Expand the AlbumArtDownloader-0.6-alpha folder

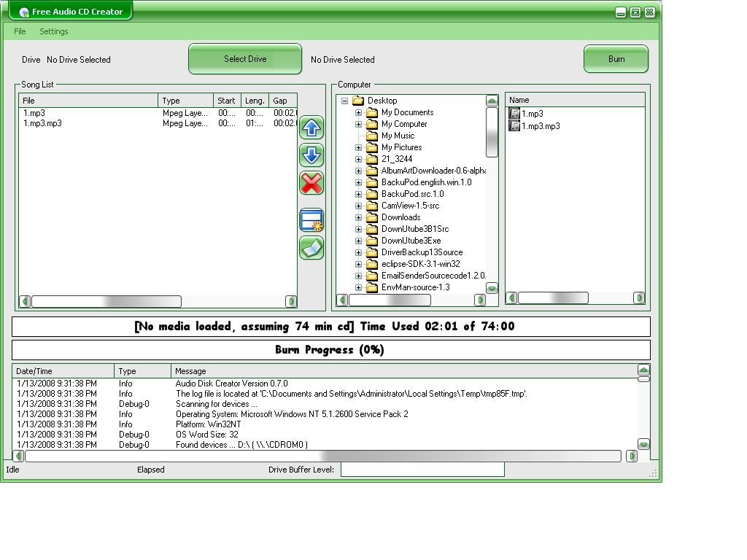[x=358, y=171]
